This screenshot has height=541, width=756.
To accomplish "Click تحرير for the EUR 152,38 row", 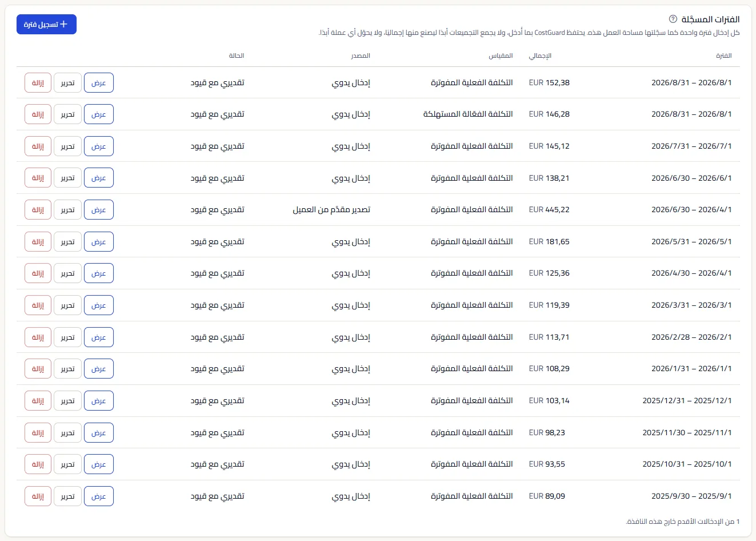I will pos(67,83).
